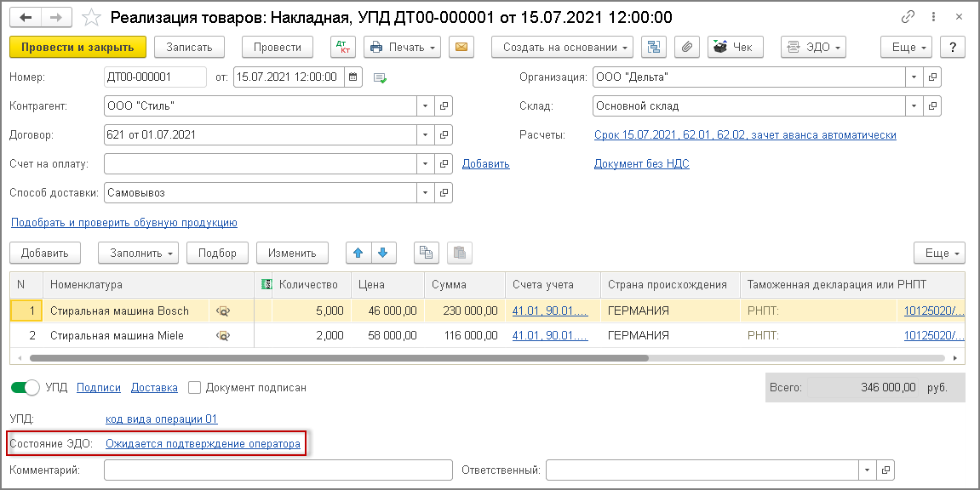The height and width of the screenshot is (490, 980).
Task: Open Ответственный form icon
Action: [x=885, y=470]
